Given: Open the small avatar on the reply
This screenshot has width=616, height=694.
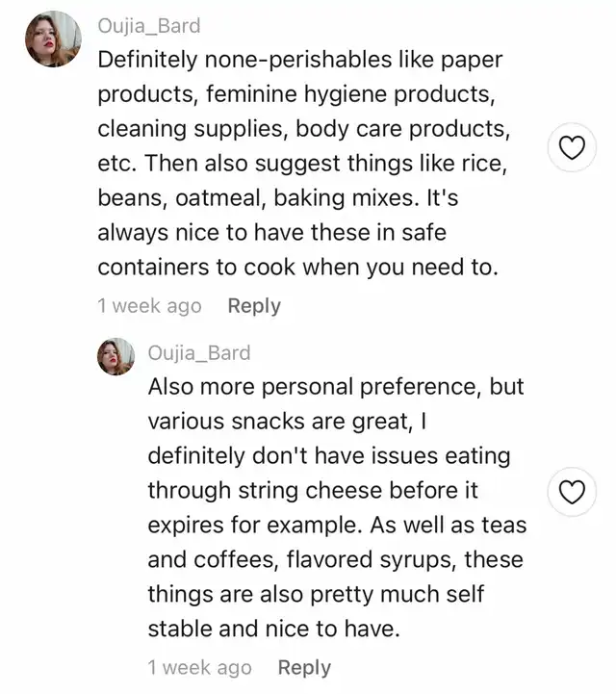Looking at the screenshot, I should click(x=115, y=356).
